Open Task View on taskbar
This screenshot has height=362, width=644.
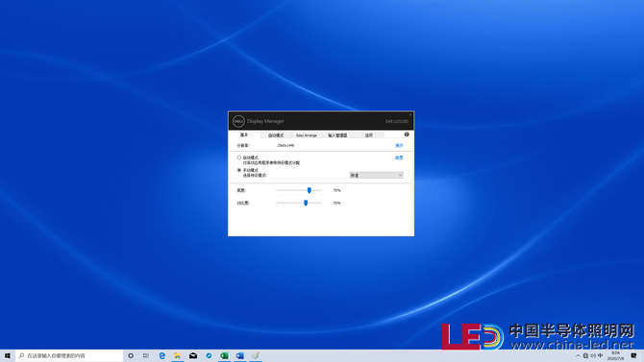click(146, 356)
